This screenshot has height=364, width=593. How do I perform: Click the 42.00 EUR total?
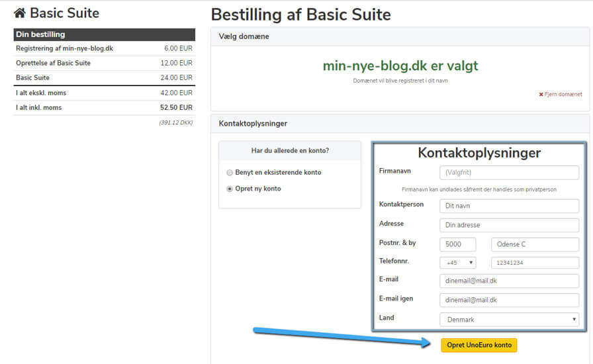click(x=176, y=93)
